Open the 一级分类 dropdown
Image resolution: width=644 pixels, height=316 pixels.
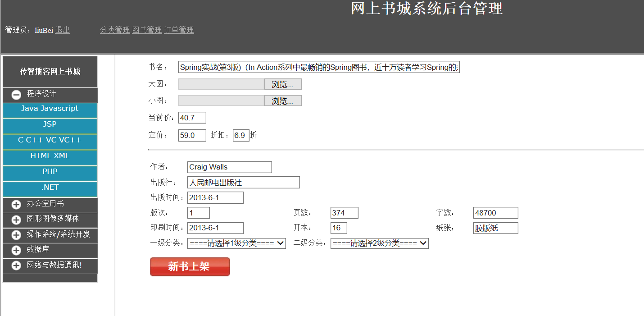(236, 243)
